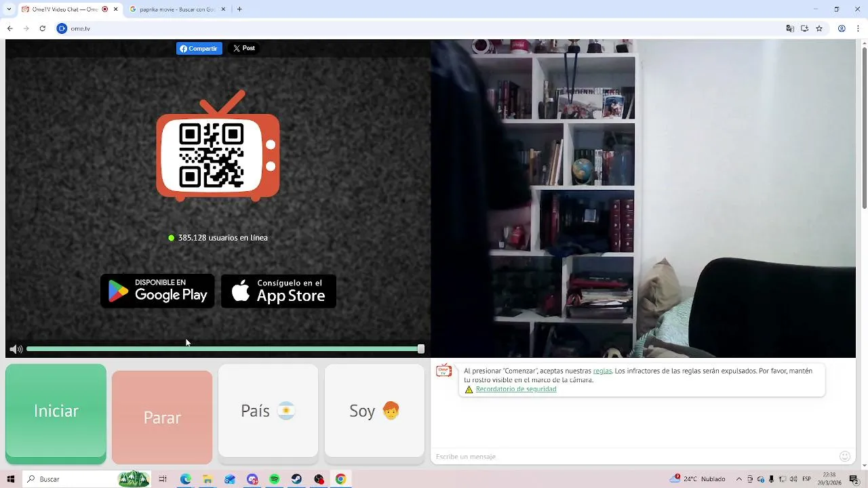Open Chrome from taskbar
Image resolution: width=868 pixels, height=488 pixels.
coord(340,479)
